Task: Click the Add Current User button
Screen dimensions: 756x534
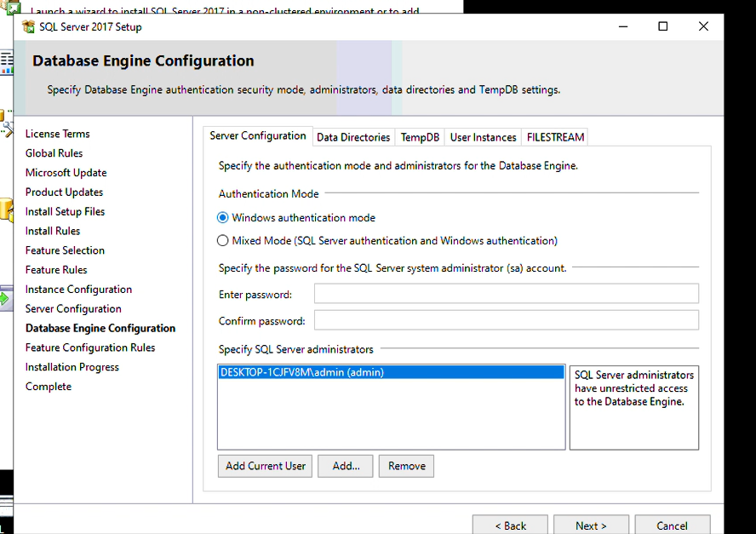Action: (265, 466)
